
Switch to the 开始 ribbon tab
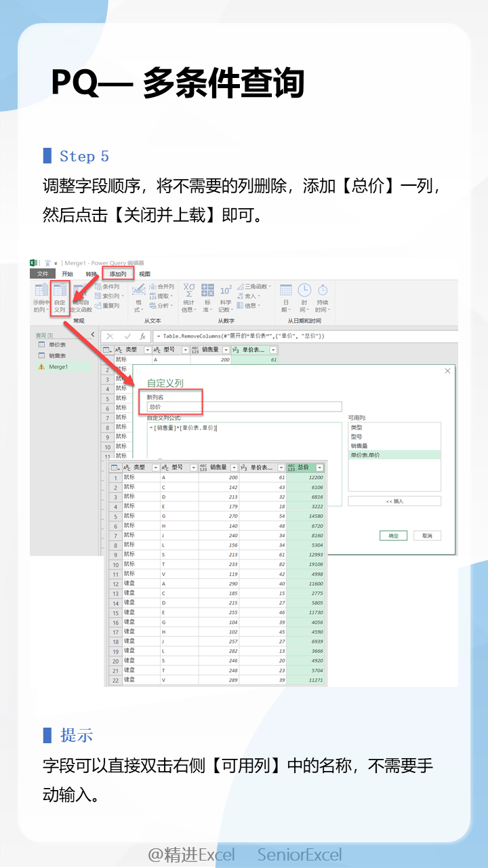67,274
